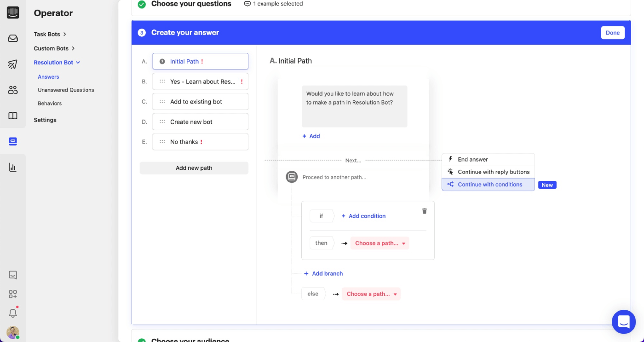Click the bot message text box
This screenshot has height=342, width=644.
[354, 106]
